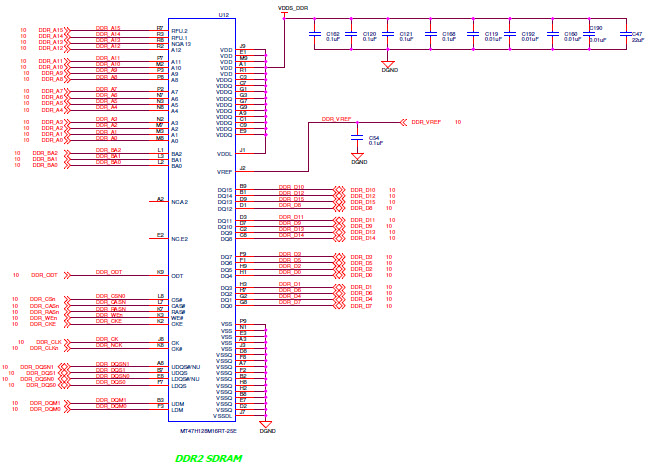Click the DDR_DQM1 port label
The image size is (650, 464).
(x=45, y=403)
